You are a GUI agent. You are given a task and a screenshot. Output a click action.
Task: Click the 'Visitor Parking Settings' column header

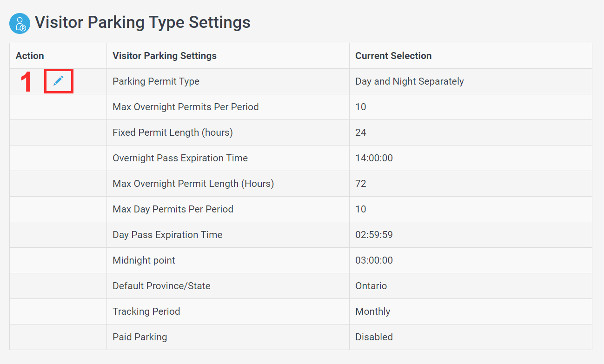(x=165, y=56)
